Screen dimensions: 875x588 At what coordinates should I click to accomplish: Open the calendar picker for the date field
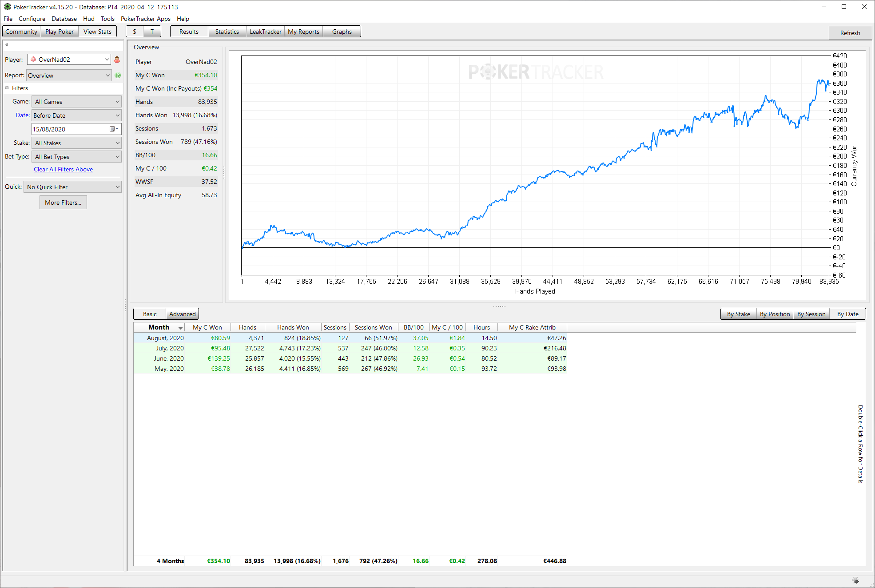[x=114, y=129]
